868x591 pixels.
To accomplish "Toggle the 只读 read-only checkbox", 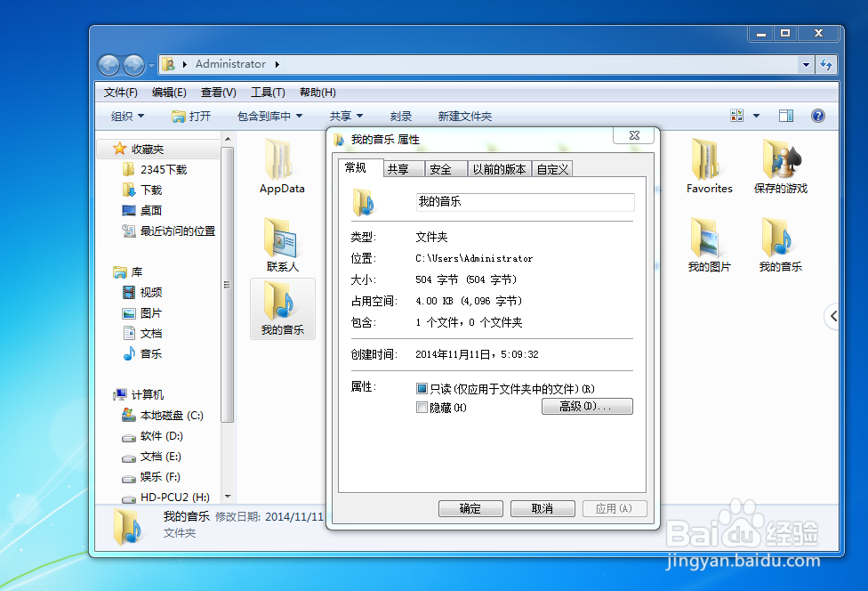I will coord(422,388).
